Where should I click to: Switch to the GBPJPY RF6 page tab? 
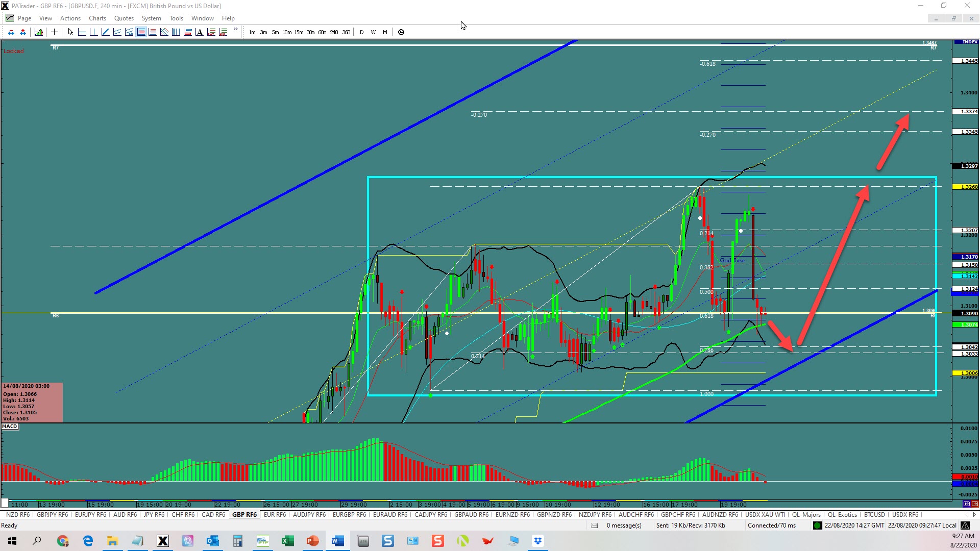click(x=53, y=515)
